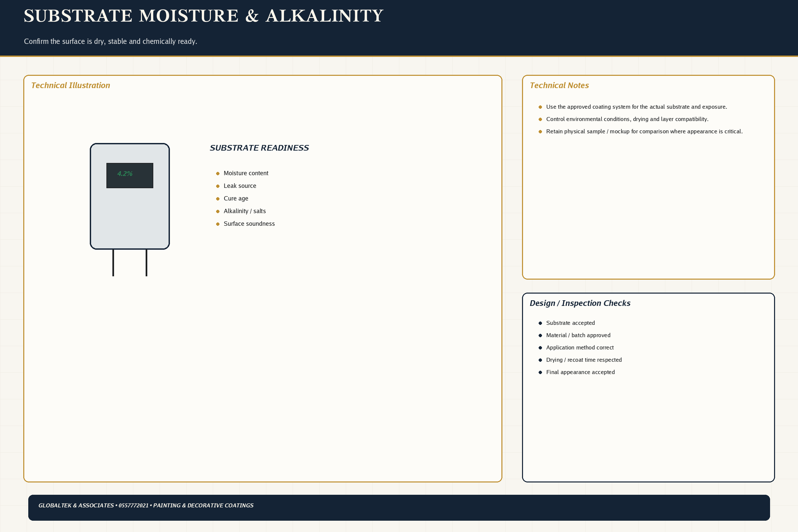The width and height of the screenshot is (798, 532).
Task: Click the note 'Control environmental conditions' line
Action: [x=623, y=119]
